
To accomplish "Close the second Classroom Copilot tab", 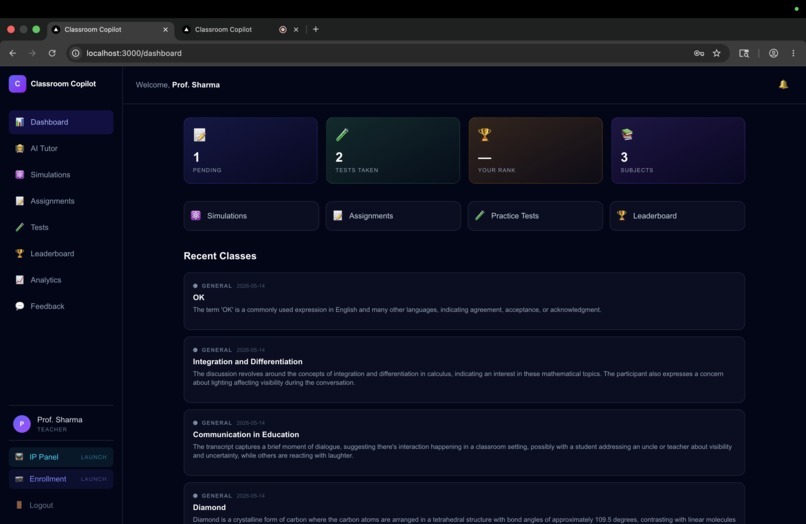I will coord(296,30).
